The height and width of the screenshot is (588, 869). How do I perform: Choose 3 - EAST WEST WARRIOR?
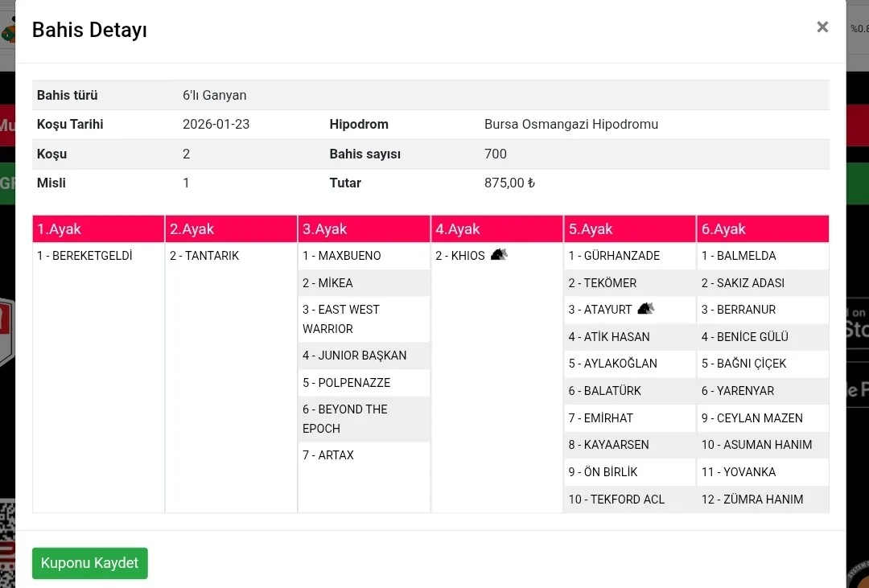[341, 319]
